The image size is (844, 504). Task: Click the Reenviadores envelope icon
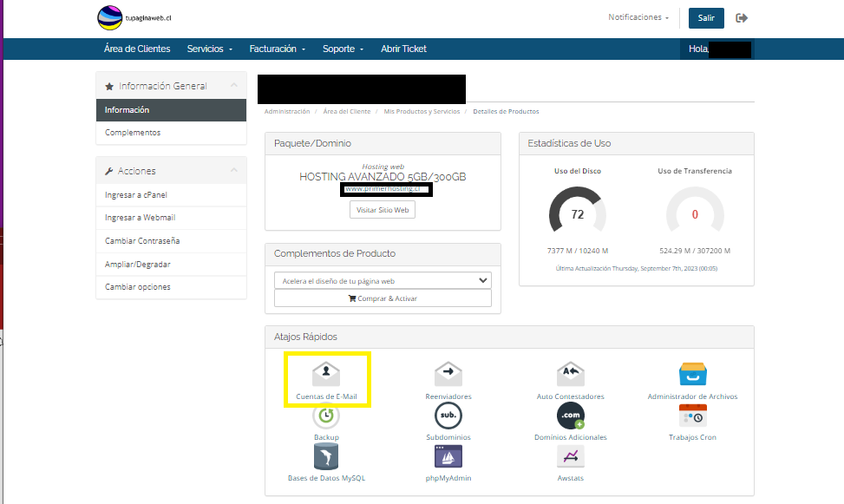[x=448, y=374]
